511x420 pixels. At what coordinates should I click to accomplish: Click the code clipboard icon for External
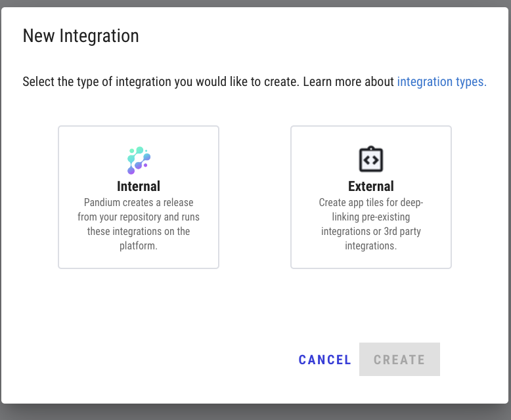click(x=370, y=159)
